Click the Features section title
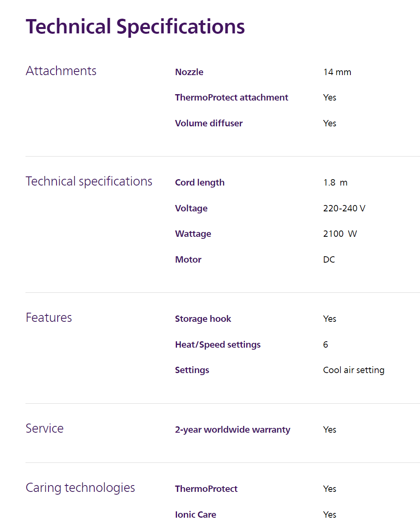 [49, 317]
